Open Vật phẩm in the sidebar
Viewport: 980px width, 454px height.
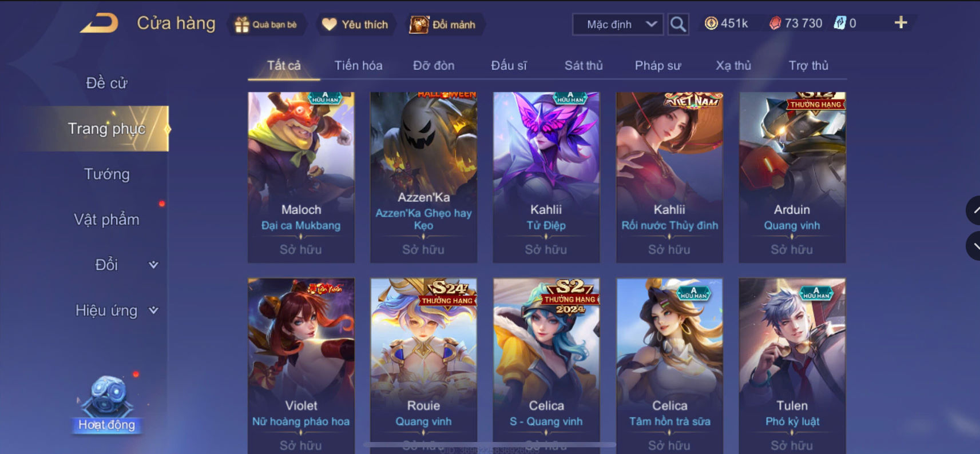click(107, 220)
